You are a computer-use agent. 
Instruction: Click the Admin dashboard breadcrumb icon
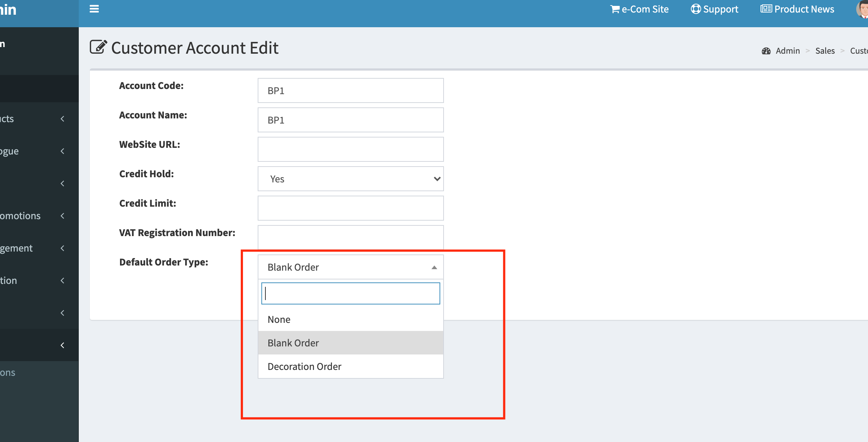[x=766, y=51]
